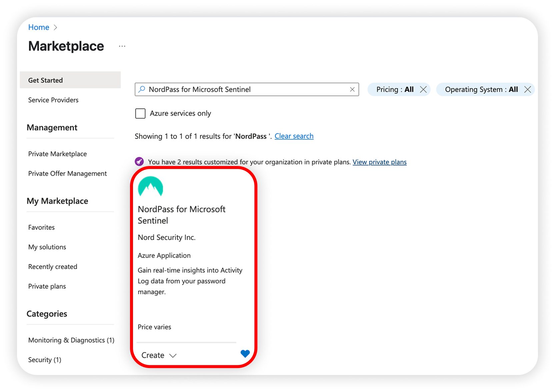Click the breadcrumb chevron after Home
The image size is (555, 392).
pyautogui.click(x=55, y=27)
